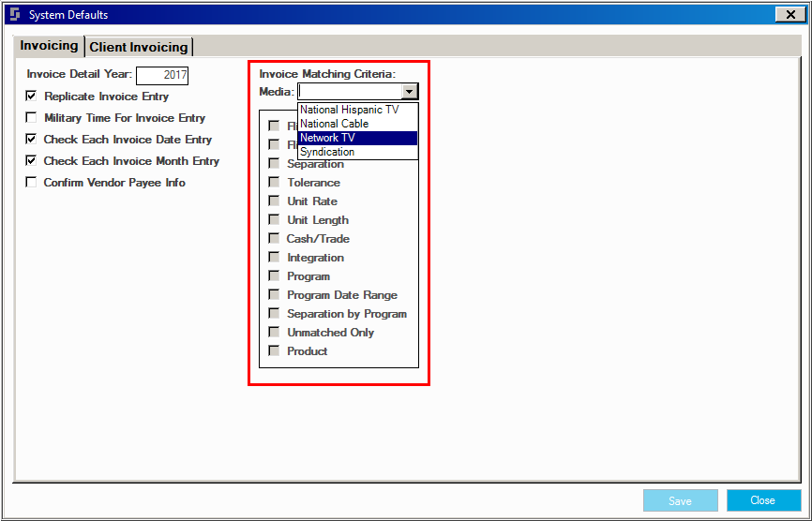Enable Military Time For Invoice Entry
The height and width of the screenshot is (521, 812).
[32, 118]
